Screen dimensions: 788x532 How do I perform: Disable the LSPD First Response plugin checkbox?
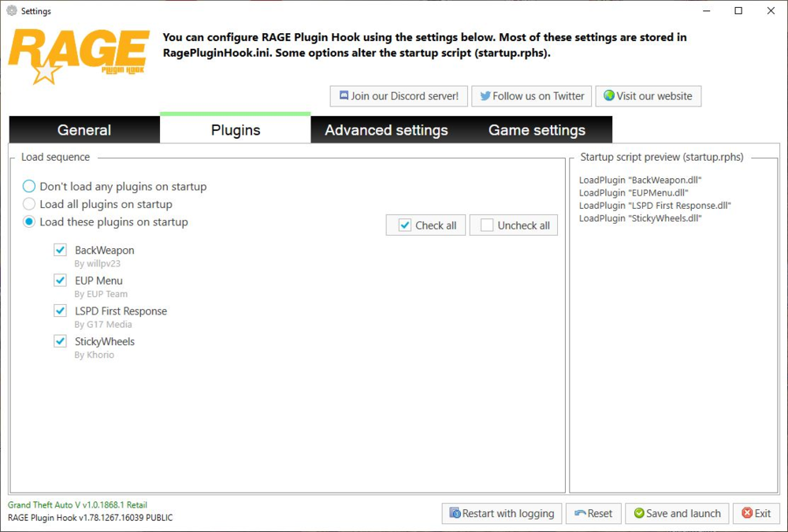(61, 311)
